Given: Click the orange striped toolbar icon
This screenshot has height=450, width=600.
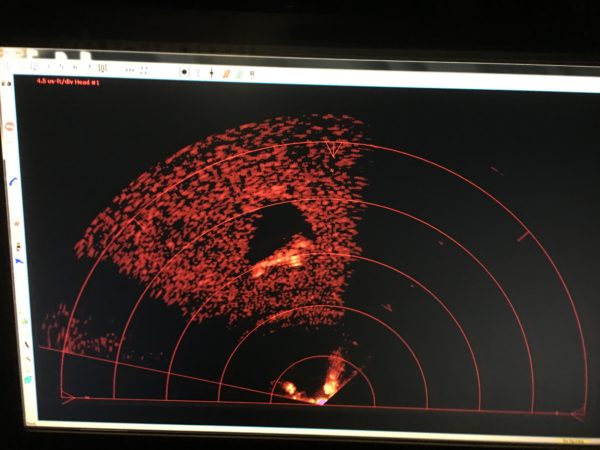Looking at the screenshot, I should [226, 73].
